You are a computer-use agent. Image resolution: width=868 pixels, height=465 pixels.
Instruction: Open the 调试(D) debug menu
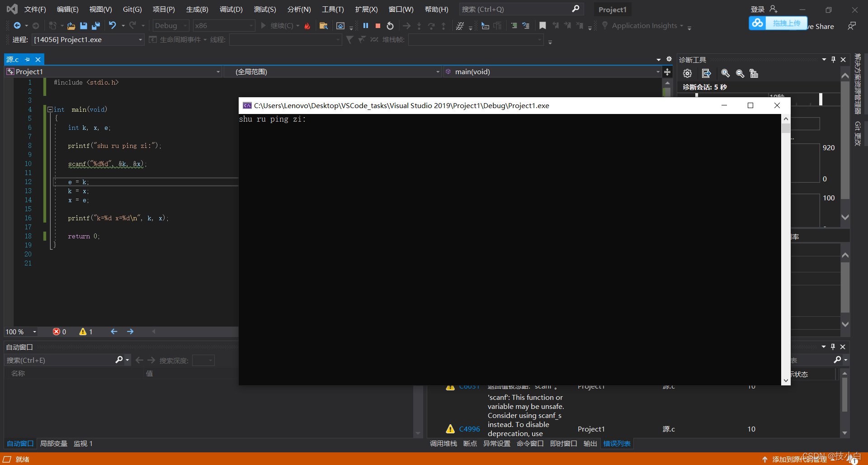point(231,9)
